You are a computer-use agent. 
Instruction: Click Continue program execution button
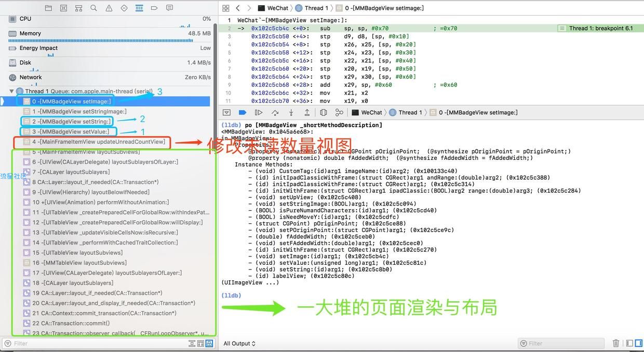click(x=259, y=113)
